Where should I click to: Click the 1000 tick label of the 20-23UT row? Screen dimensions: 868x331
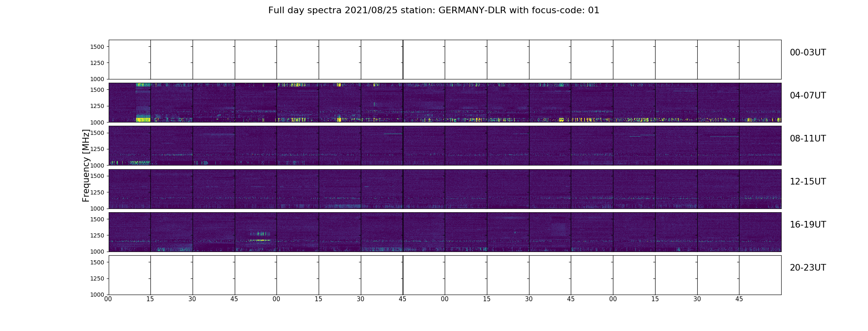pos(97,295)
